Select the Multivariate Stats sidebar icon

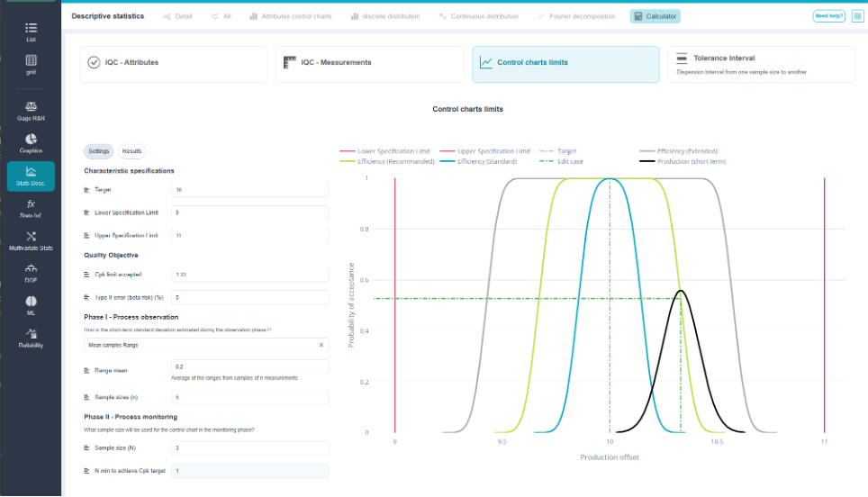point(31,240)
